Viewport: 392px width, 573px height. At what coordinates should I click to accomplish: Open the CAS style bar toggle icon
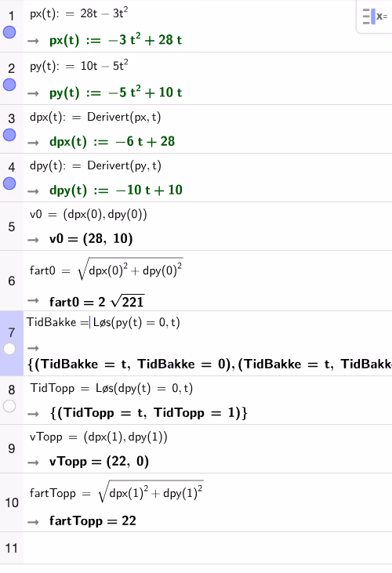click(x=375, y=16)
